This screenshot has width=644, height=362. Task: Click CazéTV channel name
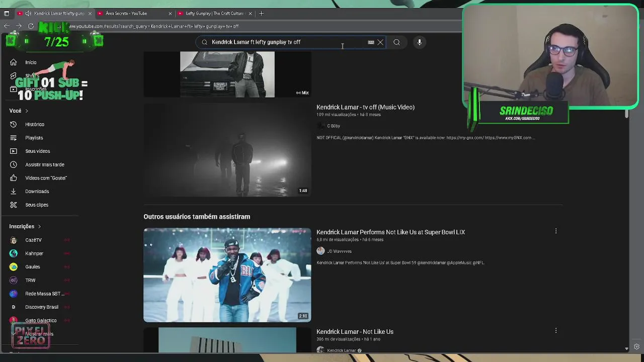coord(33,240)
